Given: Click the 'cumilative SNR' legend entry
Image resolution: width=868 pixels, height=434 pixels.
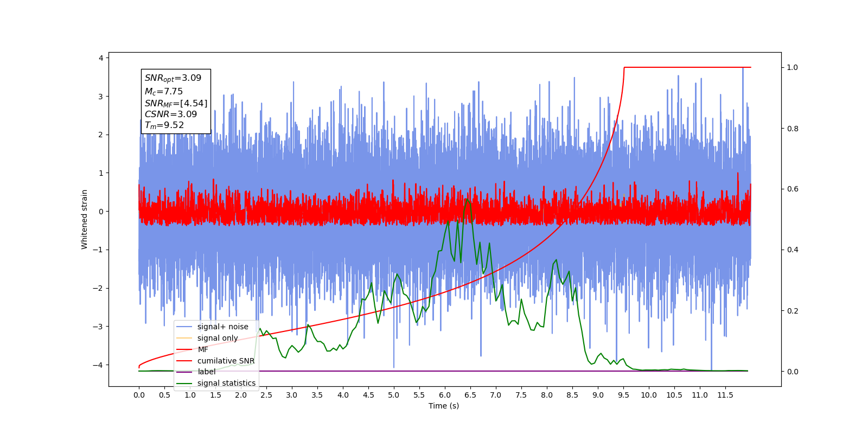Looking at the screenshot, I should 216,361.
